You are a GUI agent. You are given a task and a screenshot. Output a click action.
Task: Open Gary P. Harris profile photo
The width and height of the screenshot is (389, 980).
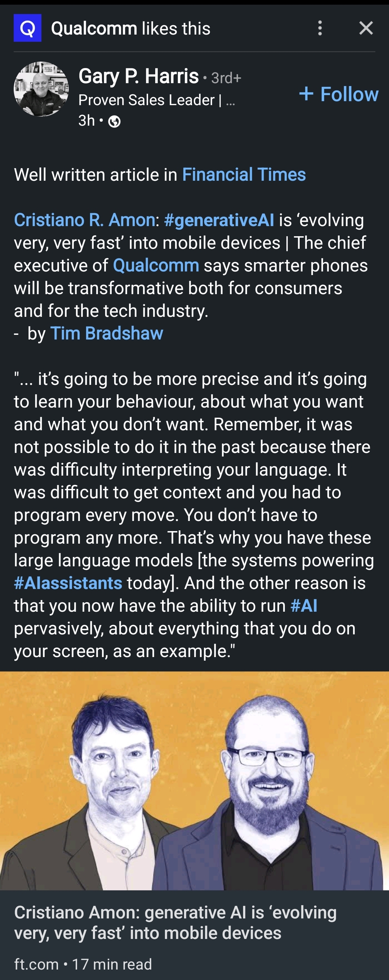(41, 89)
